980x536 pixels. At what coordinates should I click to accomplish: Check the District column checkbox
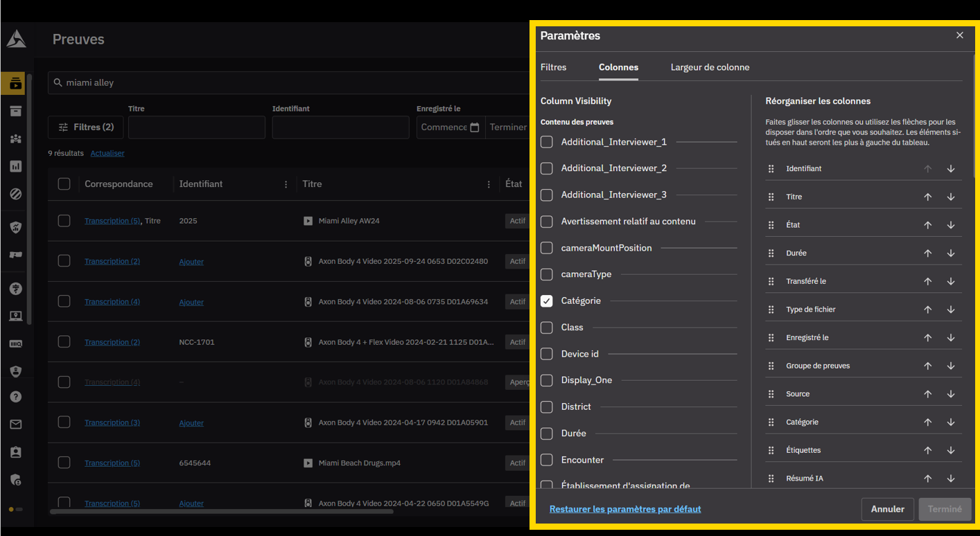(x=547, y=407)
